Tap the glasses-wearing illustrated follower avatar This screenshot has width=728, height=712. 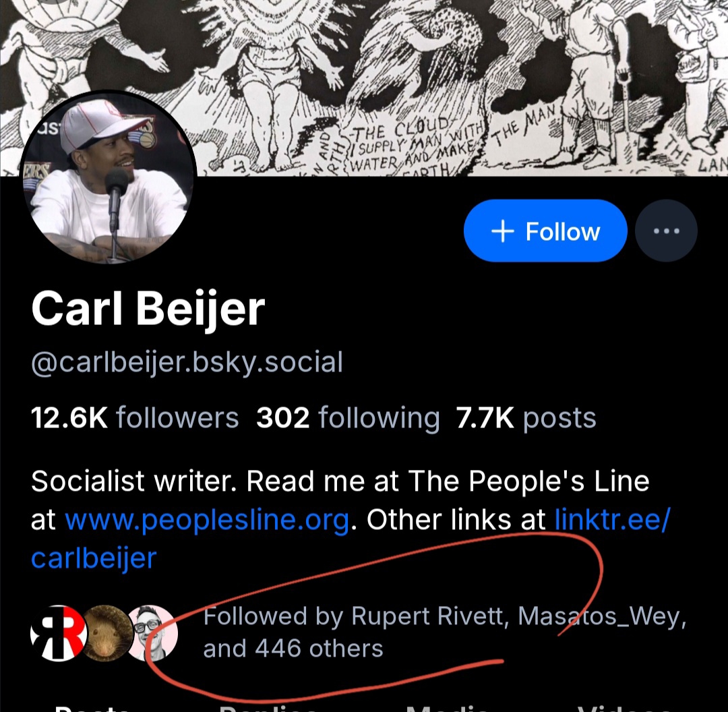point(152,633)
